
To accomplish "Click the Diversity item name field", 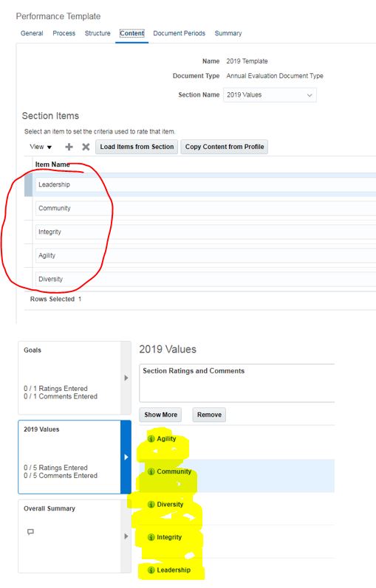I will pyautogui.click(x=206, y=279).
